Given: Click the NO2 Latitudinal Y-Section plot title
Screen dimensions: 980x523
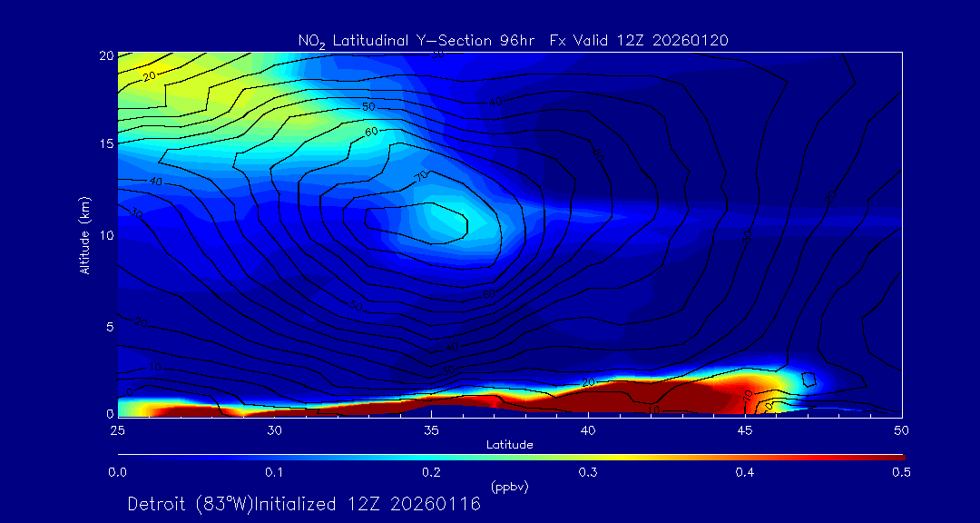Looking at the screenshot, I should (513, 40).
